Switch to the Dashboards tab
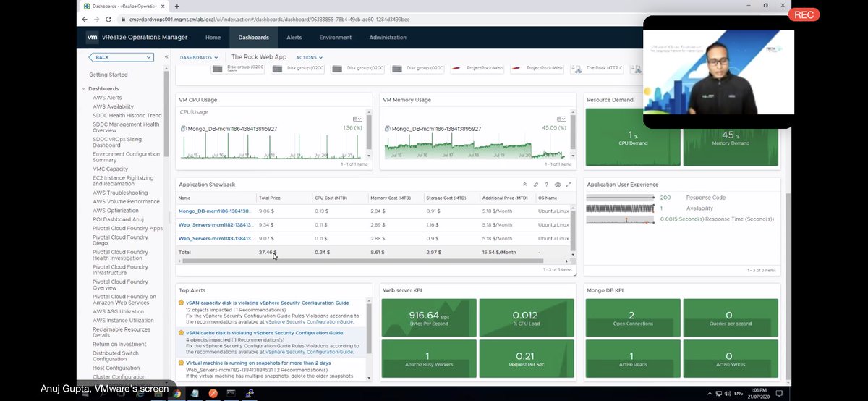Screen dimensions: 868x401 253,38
